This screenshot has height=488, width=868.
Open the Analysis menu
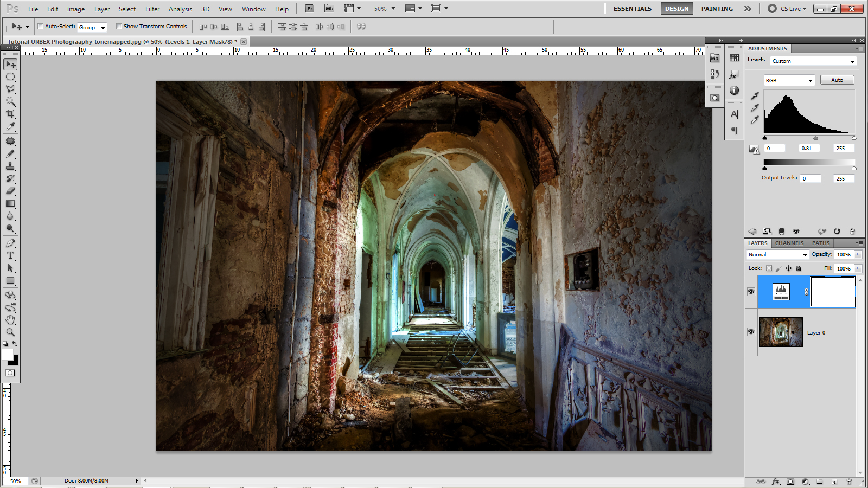[x=180, y=9]
